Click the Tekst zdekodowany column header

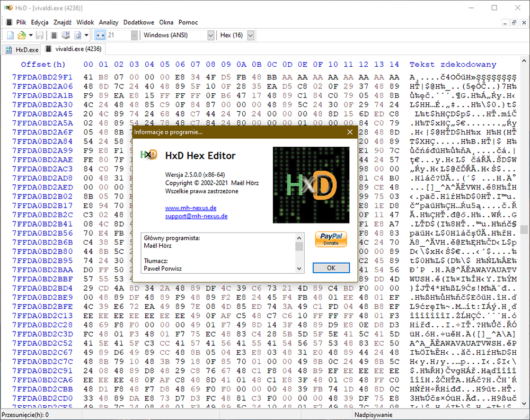453,64
